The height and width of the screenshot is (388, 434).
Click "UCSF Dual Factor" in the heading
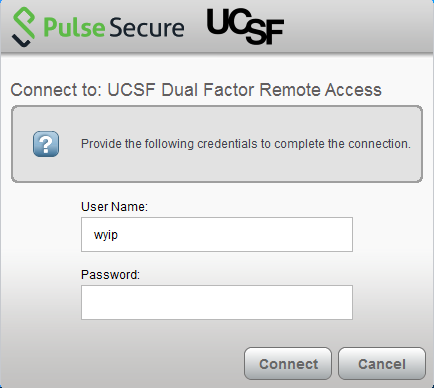point(181,90)
